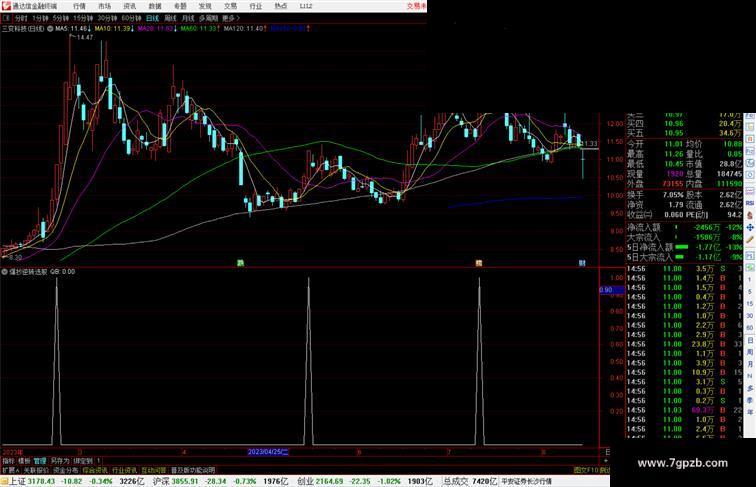Click the pencil drawing tool icon

(750, 240)
